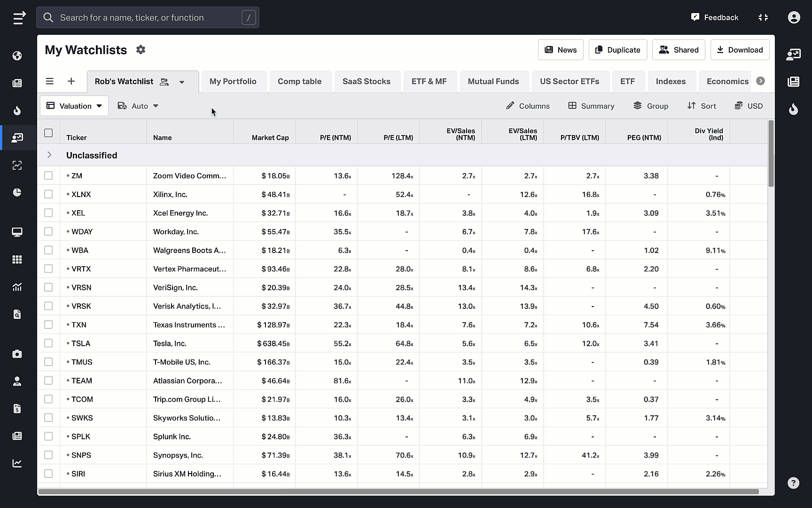The image size is (812, 508).
Task: Open the grid heatmap icon in left sidebar
Action: (17, 260)
